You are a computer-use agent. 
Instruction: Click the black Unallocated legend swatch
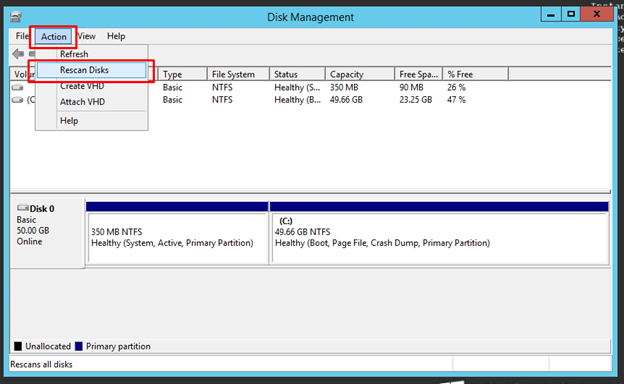click(x=18, y=346)
